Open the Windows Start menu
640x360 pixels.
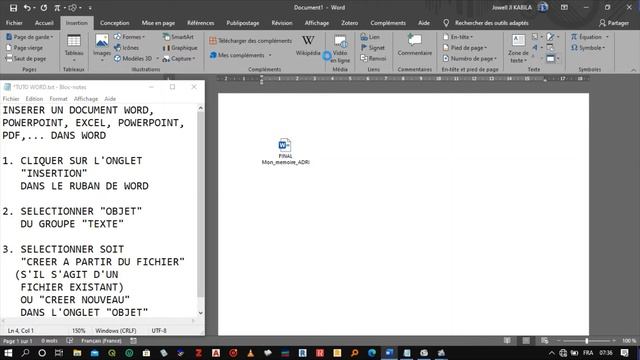point(8,353)
